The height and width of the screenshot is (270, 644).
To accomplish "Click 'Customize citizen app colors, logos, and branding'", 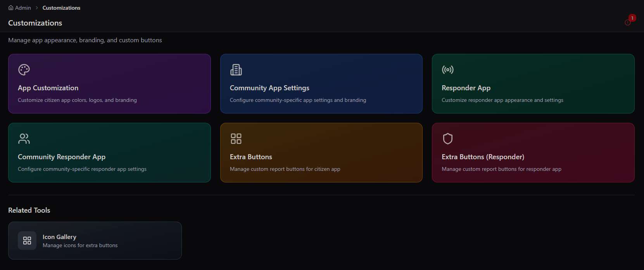I will tap(77, 100).
